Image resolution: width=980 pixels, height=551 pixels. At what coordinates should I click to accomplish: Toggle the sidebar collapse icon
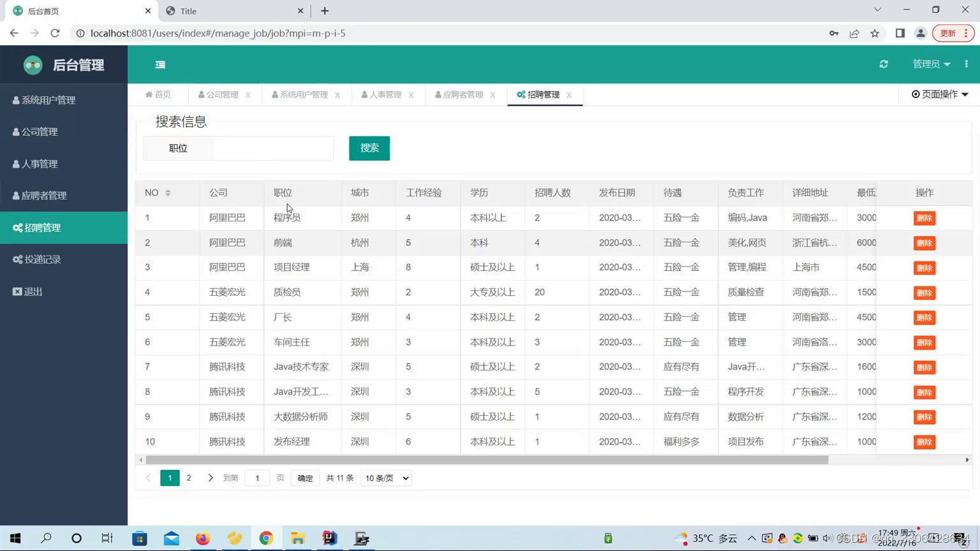(160, 64)
